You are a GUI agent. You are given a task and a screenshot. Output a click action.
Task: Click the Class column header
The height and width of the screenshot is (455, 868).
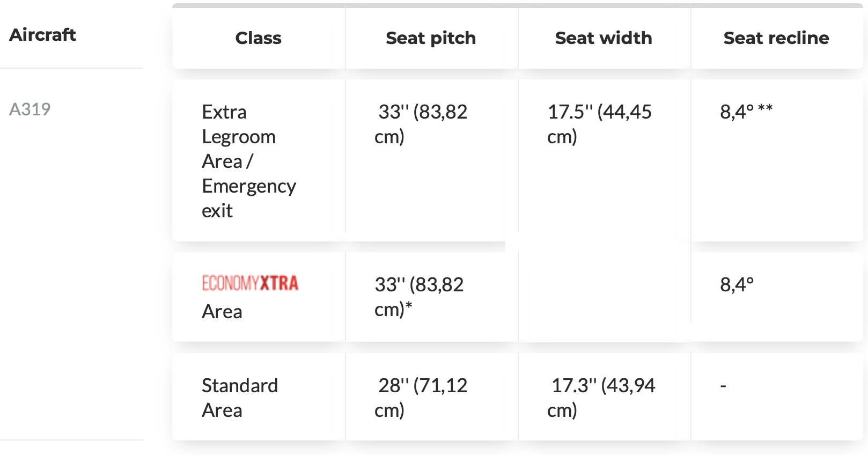point(258,38)
